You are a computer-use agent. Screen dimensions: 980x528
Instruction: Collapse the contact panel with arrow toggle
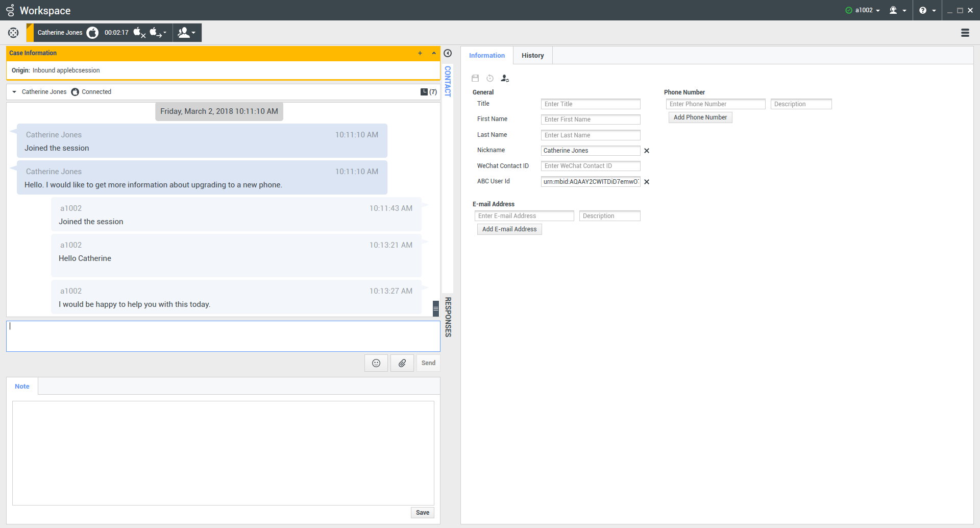(448, 53)
